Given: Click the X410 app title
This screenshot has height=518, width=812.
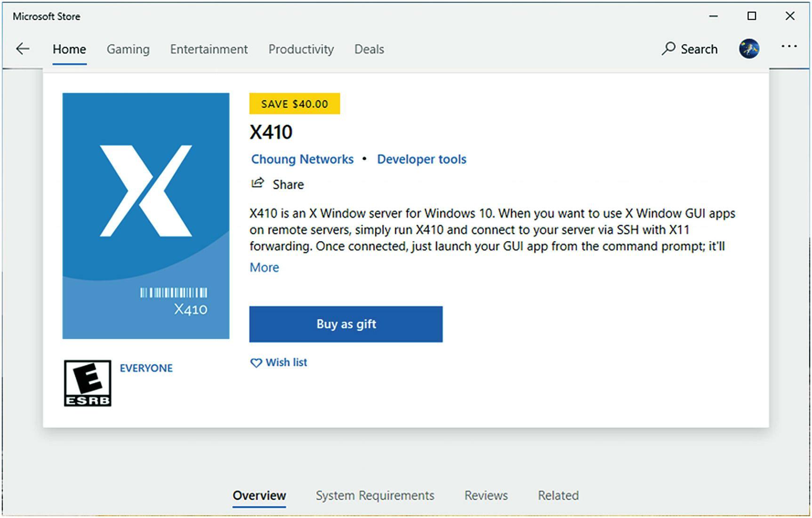Looking at the screenshot, I should coord(271,132).
